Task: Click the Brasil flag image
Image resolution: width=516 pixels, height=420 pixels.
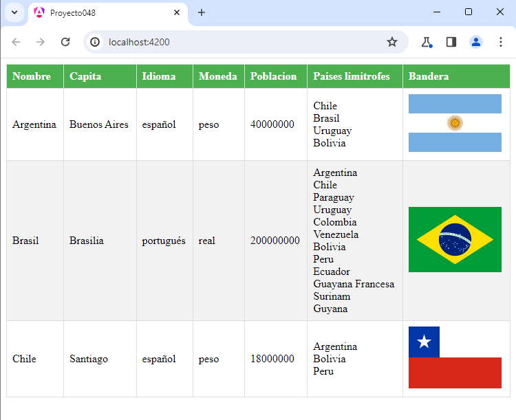Action: click(x=455, y=239)
